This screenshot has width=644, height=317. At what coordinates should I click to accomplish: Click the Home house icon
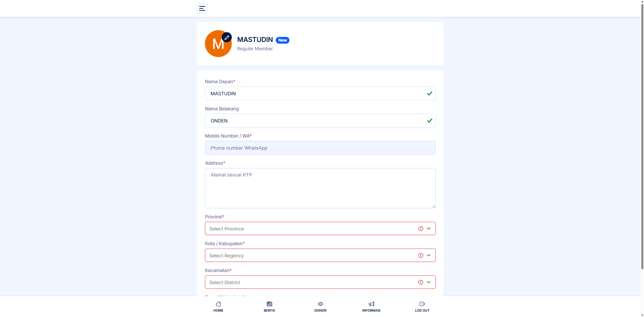(218, 304)
